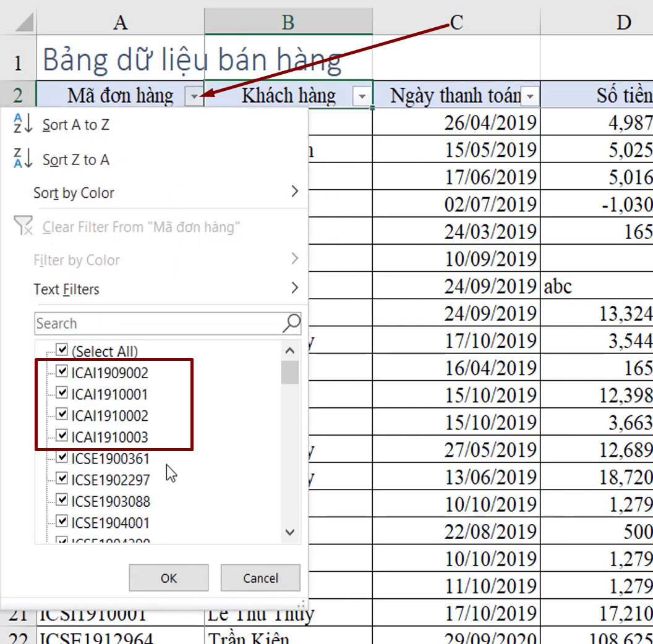Uncheck the Select All checkbox
Screen dimensions: 653x644
62,349
